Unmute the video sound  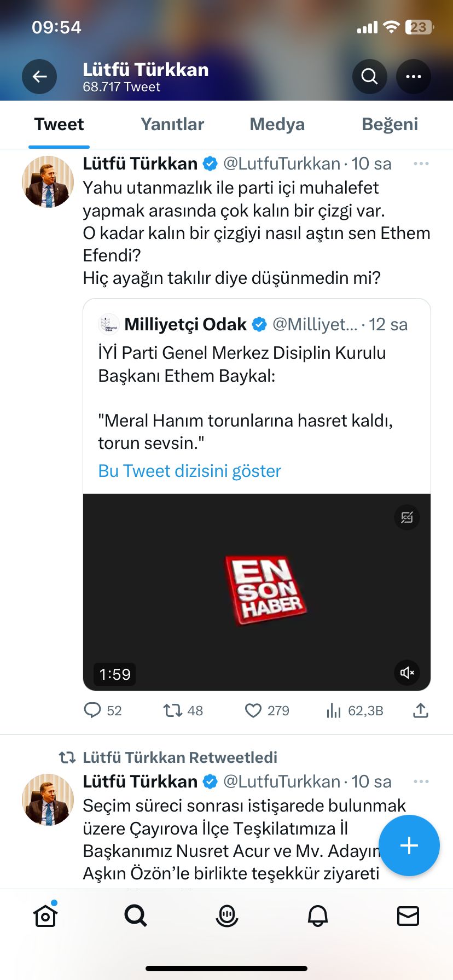click(x=407, y=673)
